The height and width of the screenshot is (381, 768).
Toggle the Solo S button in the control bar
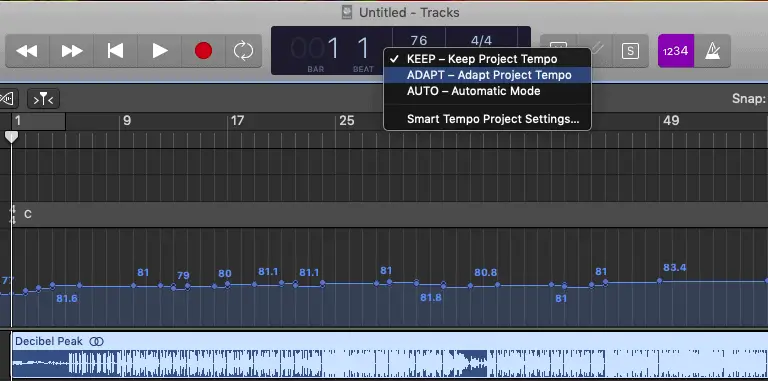coord(630,51)
